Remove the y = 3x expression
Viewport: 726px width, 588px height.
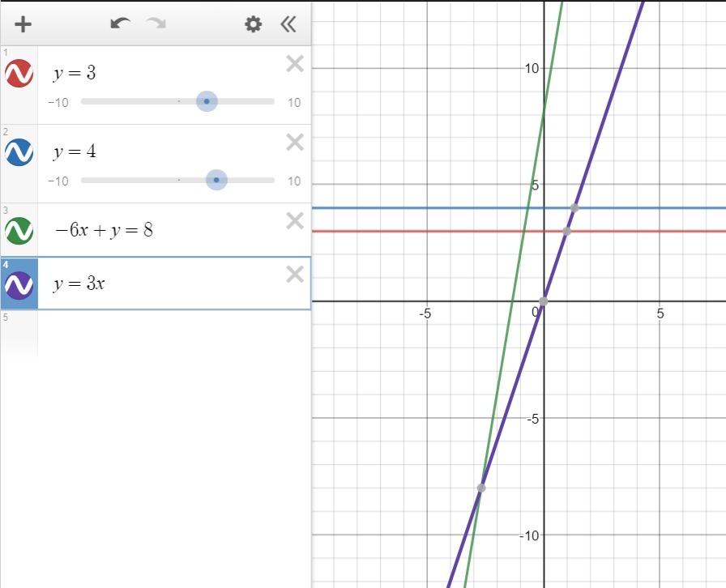295,275
